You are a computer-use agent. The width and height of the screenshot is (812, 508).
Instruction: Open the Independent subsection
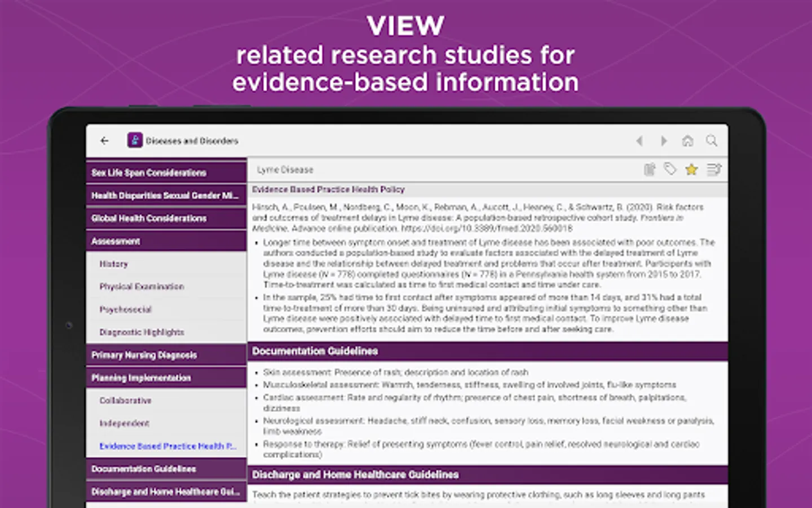(x=166, y=423)
